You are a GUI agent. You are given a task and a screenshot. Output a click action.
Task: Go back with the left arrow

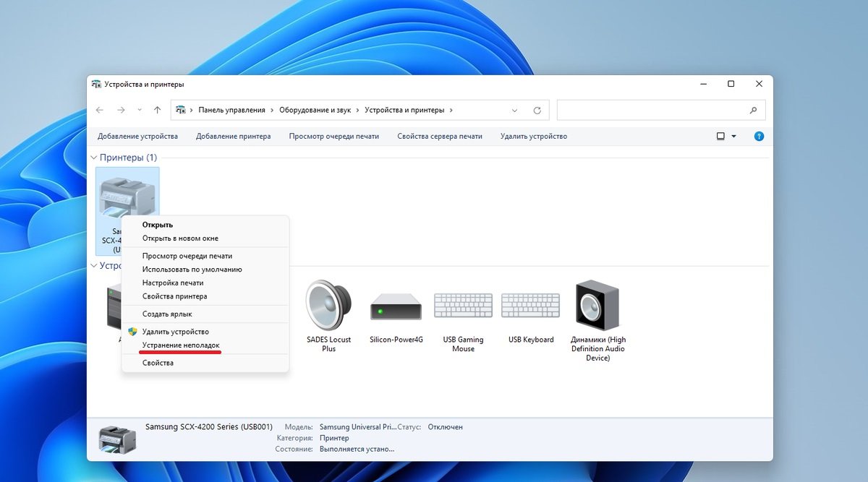coord(100,110)
